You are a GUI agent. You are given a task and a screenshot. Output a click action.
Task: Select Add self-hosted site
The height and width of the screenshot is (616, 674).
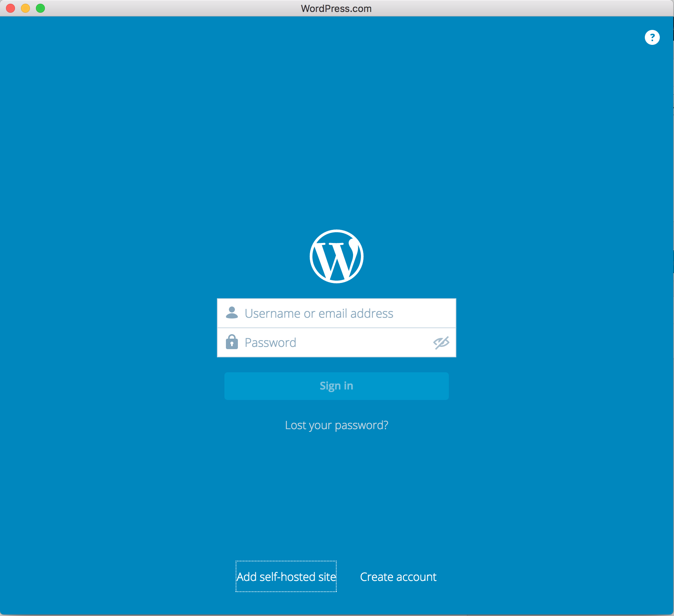pos(286,576)
